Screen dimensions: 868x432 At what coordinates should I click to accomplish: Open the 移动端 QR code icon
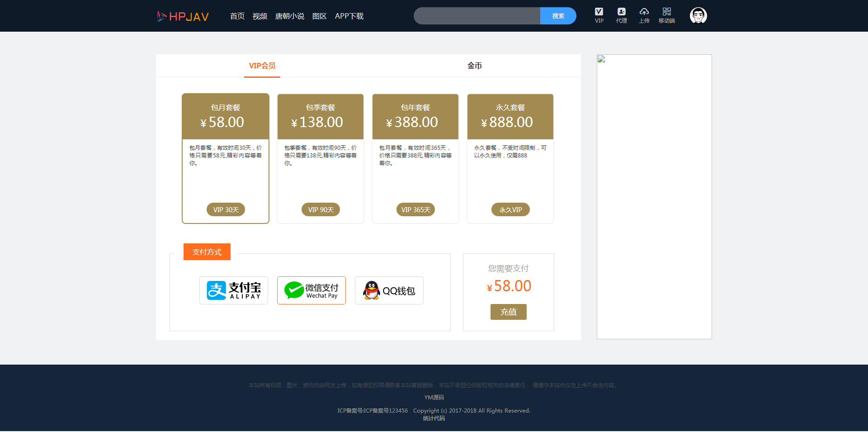[667, 15]
